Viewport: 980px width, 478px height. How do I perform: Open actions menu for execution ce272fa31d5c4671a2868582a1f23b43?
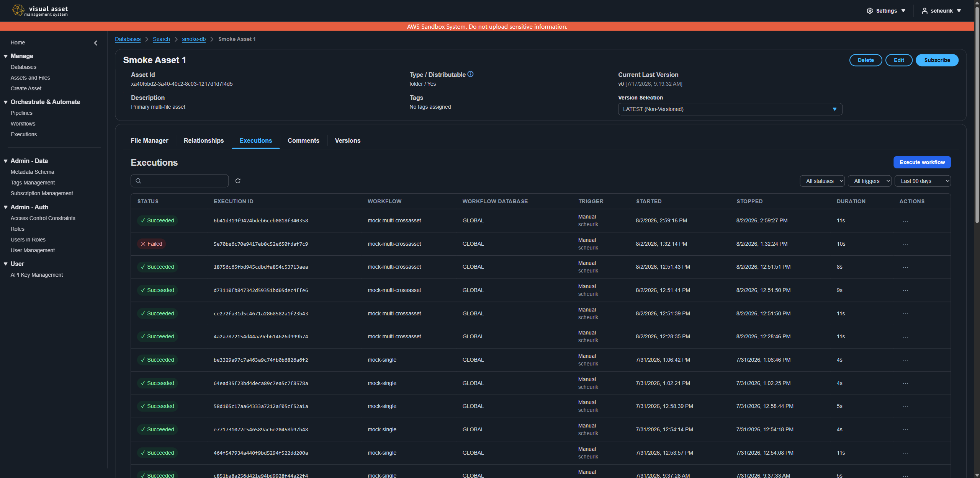tap(905, 314)
